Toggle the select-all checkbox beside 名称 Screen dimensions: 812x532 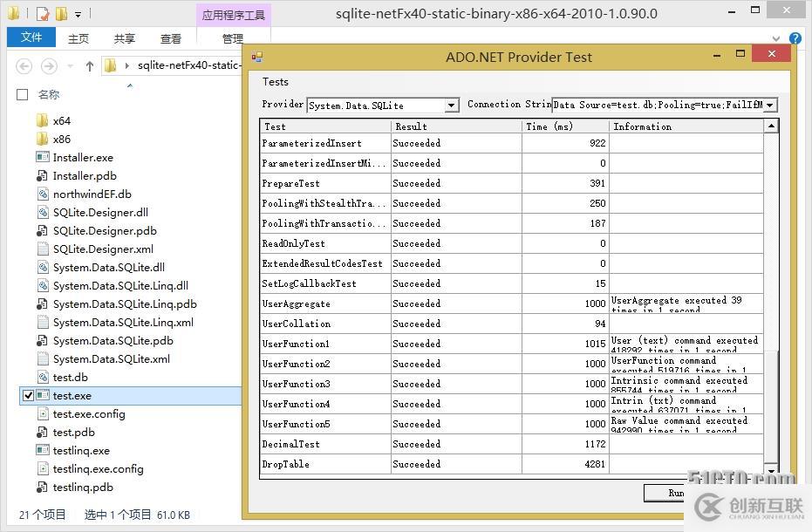click(23, 94)
